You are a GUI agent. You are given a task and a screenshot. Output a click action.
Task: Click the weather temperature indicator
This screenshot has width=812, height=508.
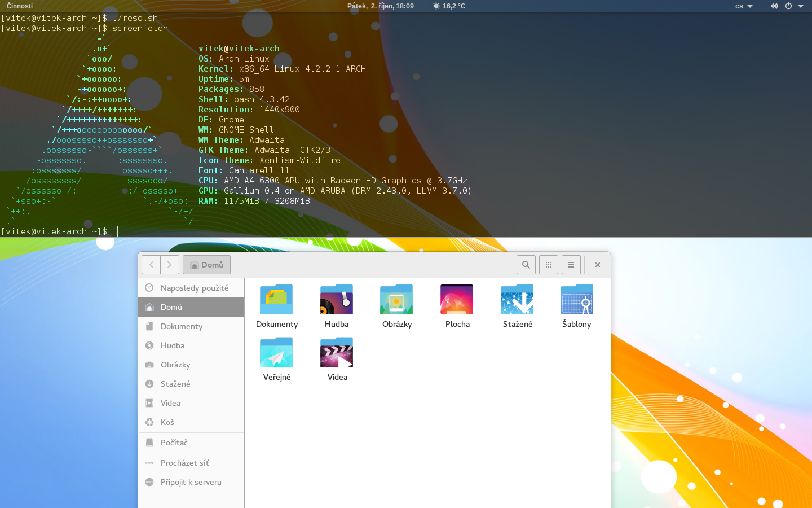click(449, 6)
